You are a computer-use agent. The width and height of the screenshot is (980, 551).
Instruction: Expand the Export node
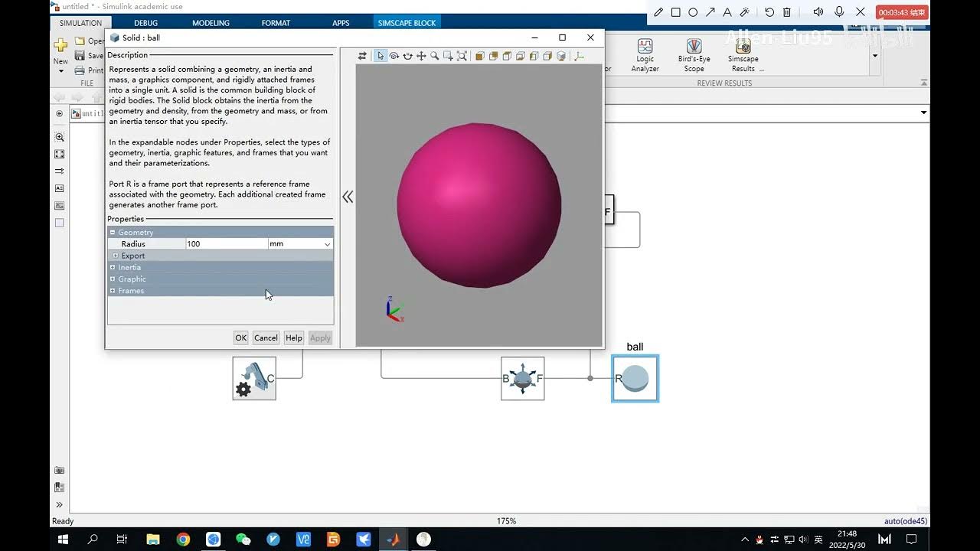click(116, 256)
